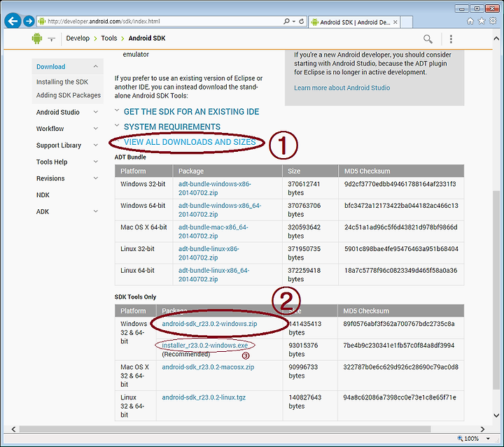This screenshot has height=447, width=504.
Task: Expand Tools Help sidebar section
Action: pyautogui.click(x=95, y=162)
